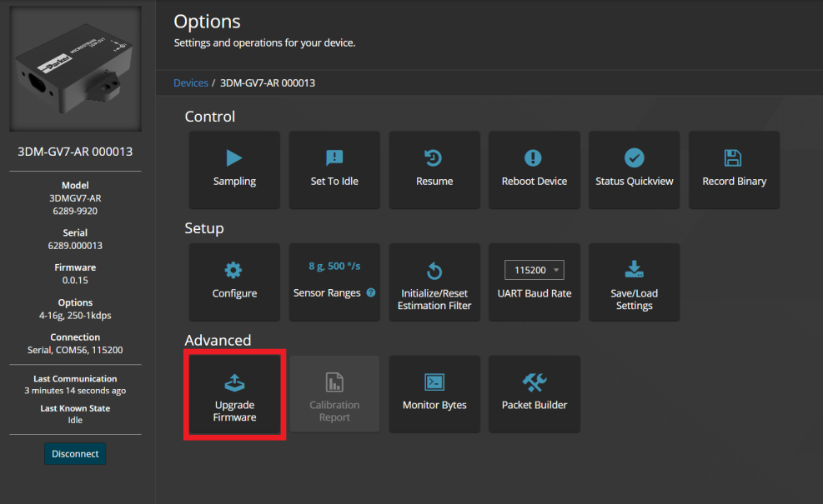Viewport: 823px width, 504px height.
Task: Go back via the Devices breadcrumb link
Action: click(190, 83)
